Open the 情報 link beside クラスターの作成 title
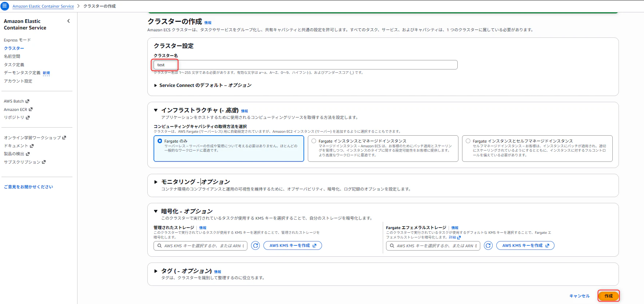Viewport: 644px width, 304px height. (208, 23)
